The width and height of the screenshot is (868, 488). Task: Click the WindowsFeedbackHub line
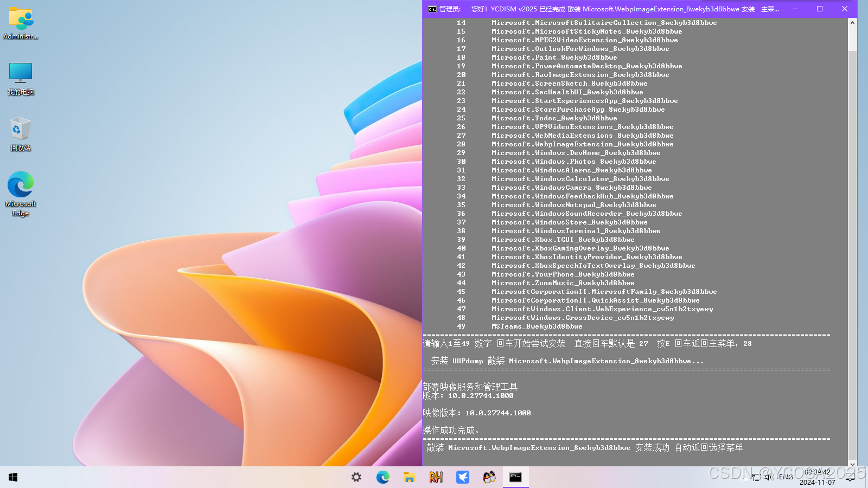click(565, 196)
